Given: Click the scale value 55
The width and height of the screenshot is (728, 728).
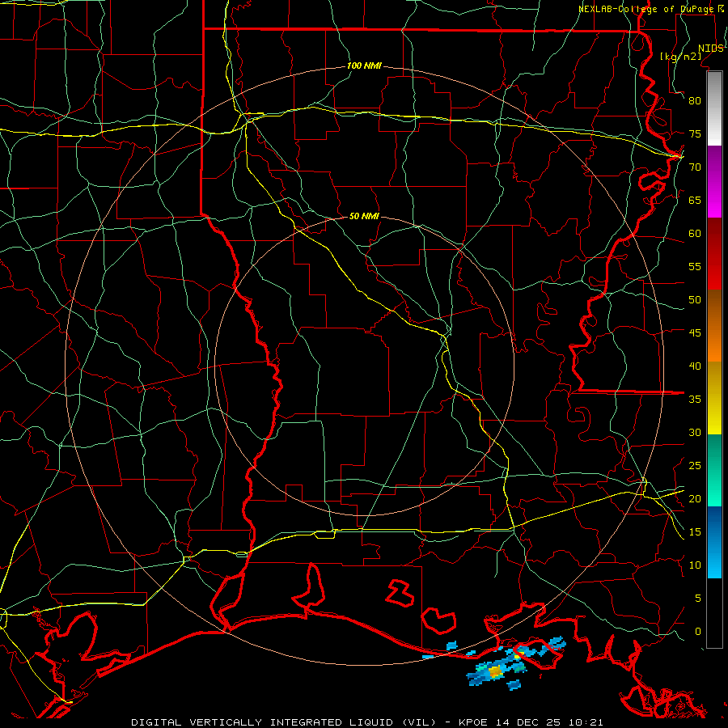Looking at the screenshot, I should point(695,266).
